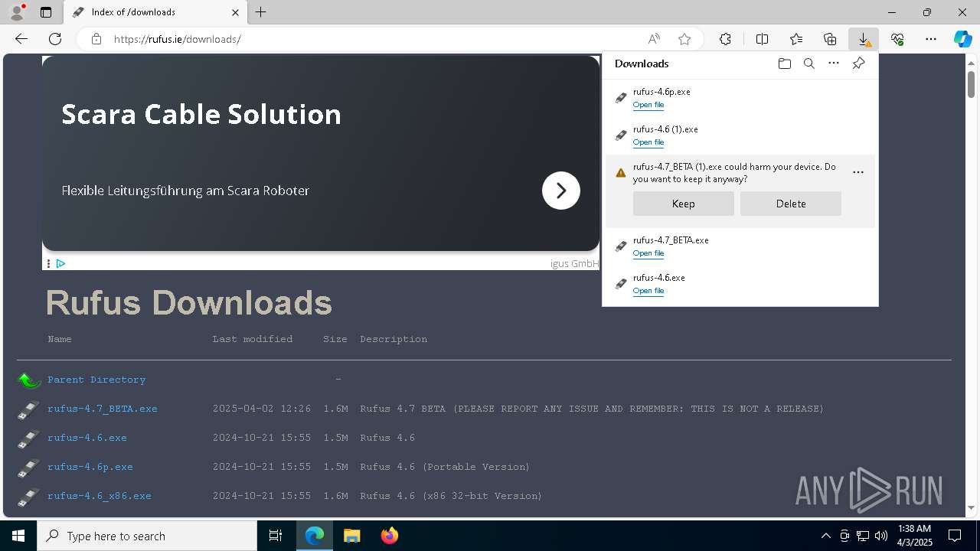Click the scrollbar down arrow

tap(971, 507)
